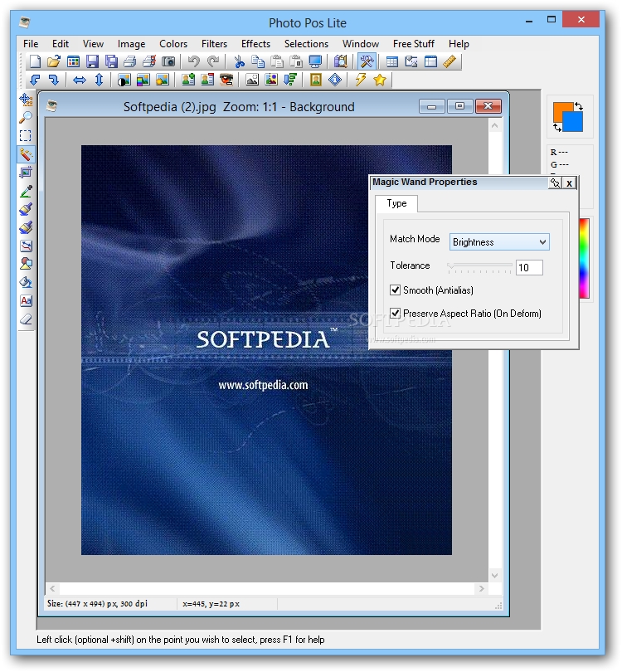This screenshot has width=622, height=672.
Task: Open the Match Mode dropdown
Action: [x=499, y=242]
